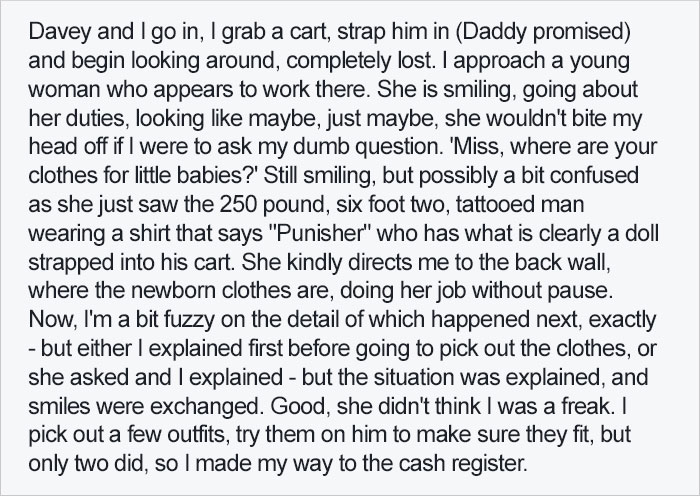Viewport: 700px width, 496px height.
Task: Click the words "clearly a doll"
Action: [598, 234]
